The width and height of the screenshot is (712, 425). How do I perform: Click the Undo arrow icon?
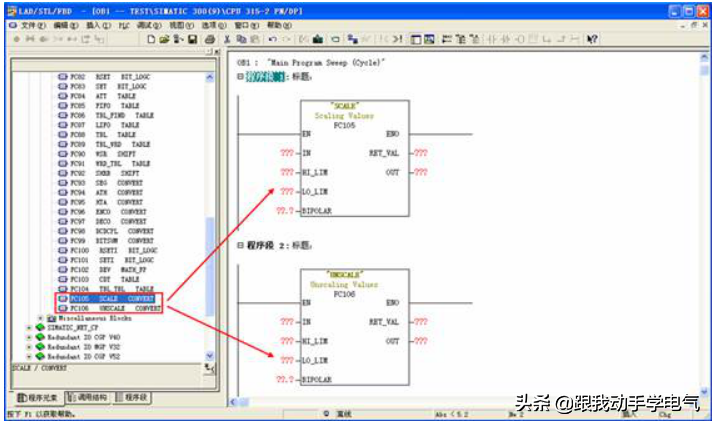[x=272, y=40]
